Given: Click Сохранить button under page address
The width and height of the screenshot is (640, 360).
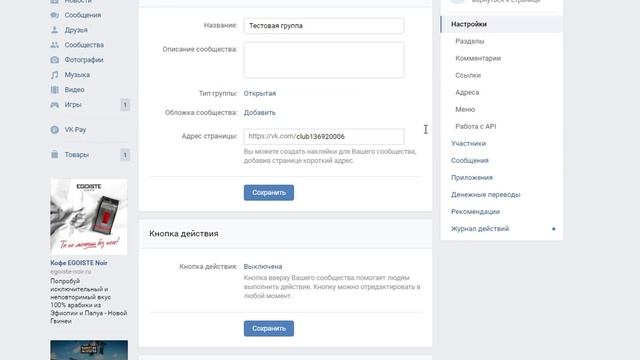Looking at the screenshot, I should (269, 193).
